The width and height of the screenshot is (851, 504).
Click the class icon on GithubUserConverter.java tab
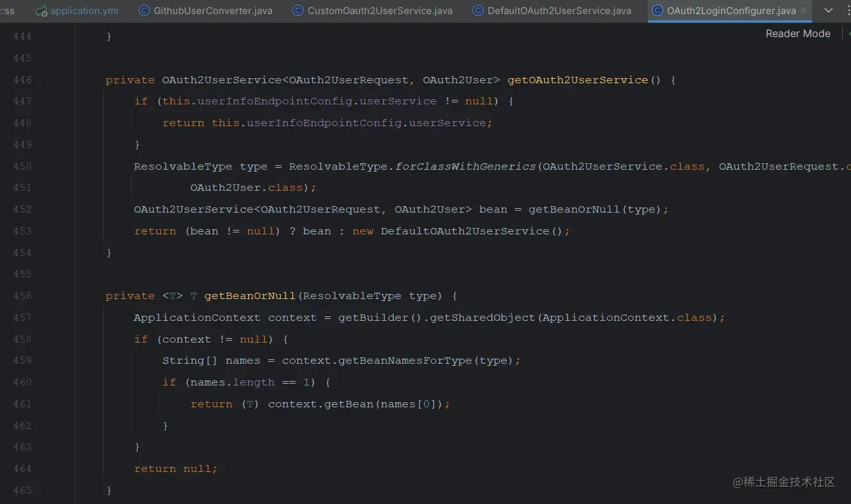(x=144, y=11)
